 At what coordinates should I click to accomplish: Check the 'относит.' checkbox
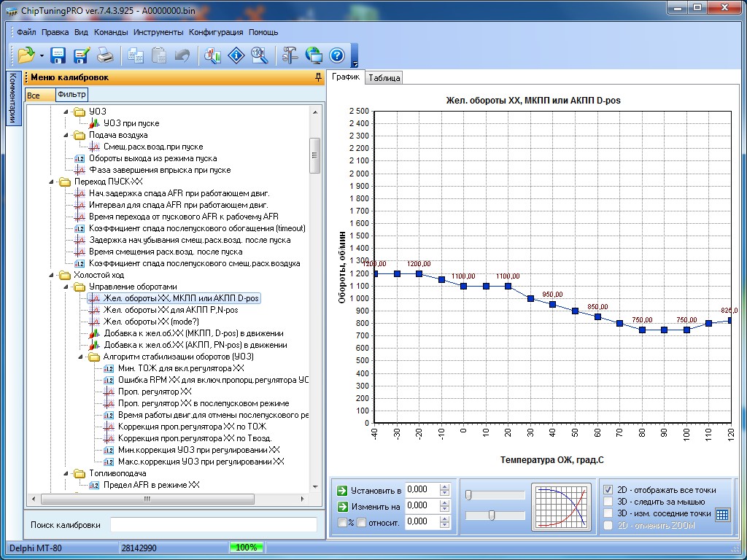point(361,522)
